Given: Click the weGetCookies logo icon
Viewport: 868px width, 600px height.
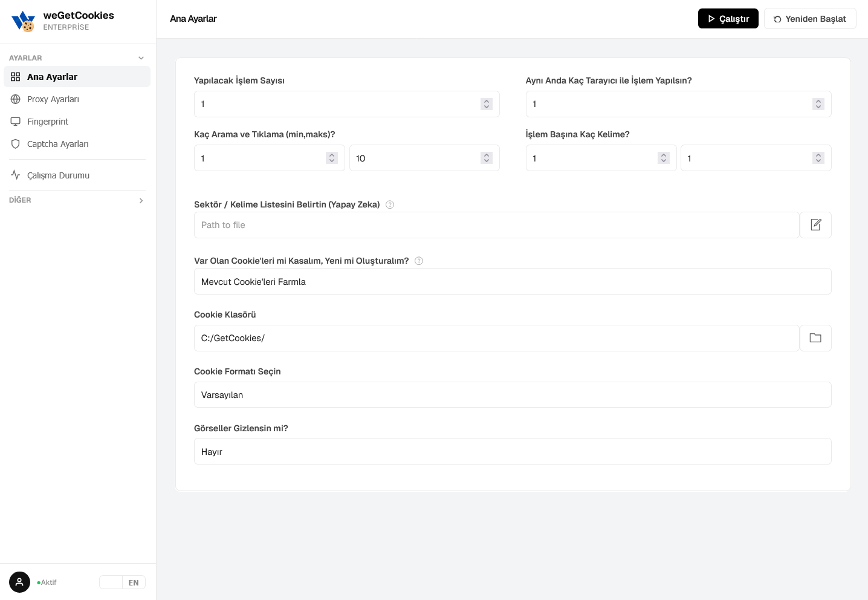Looking at the screenshot, I should coord(24,21).
